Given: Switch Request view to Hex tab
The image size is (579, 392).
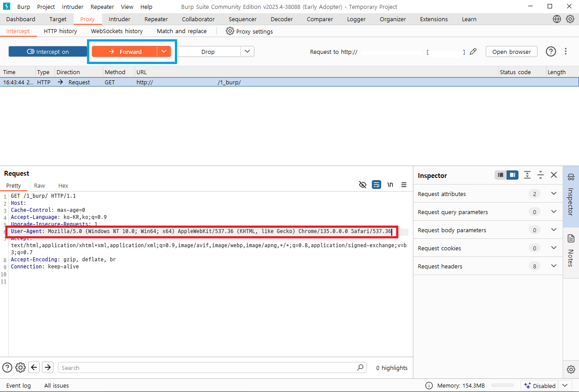Looking at the screenshot, I should [63, 185].
